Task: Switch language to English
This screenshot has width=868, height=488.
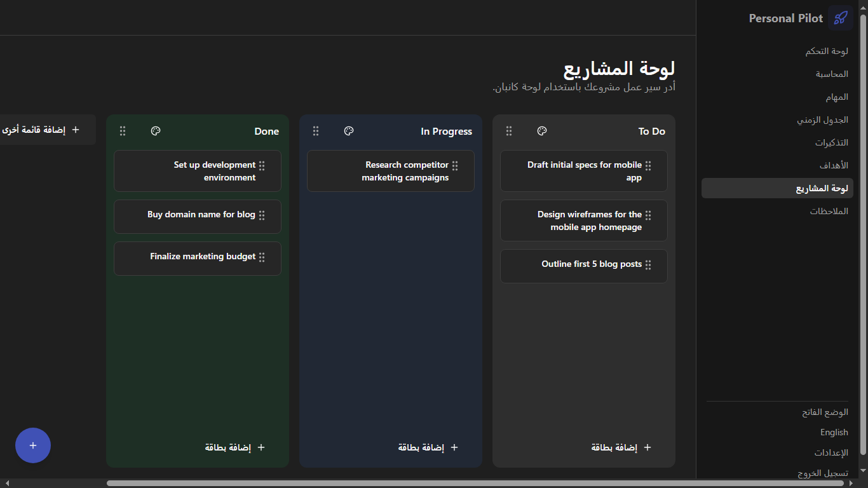Action: click(x=834, y=433)
